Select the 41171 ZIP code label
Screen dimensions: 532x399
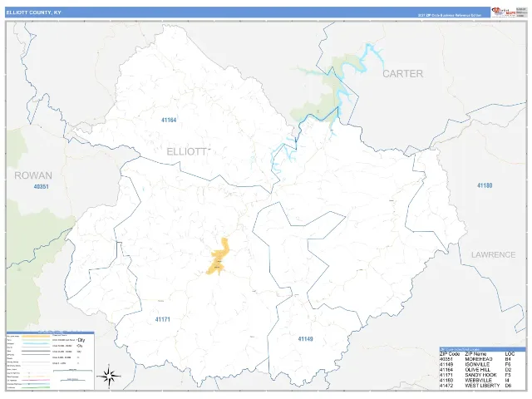tap(163, 319)
